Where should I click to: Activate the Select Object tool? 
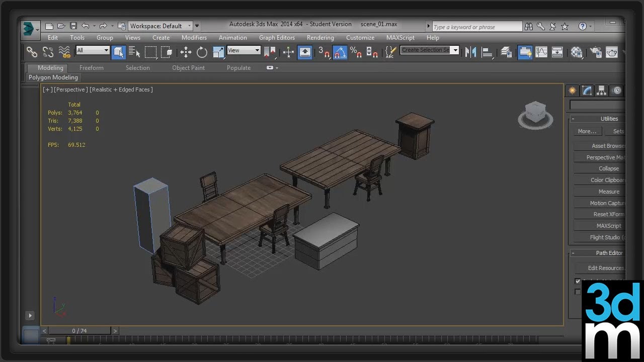tap(119, 52)
